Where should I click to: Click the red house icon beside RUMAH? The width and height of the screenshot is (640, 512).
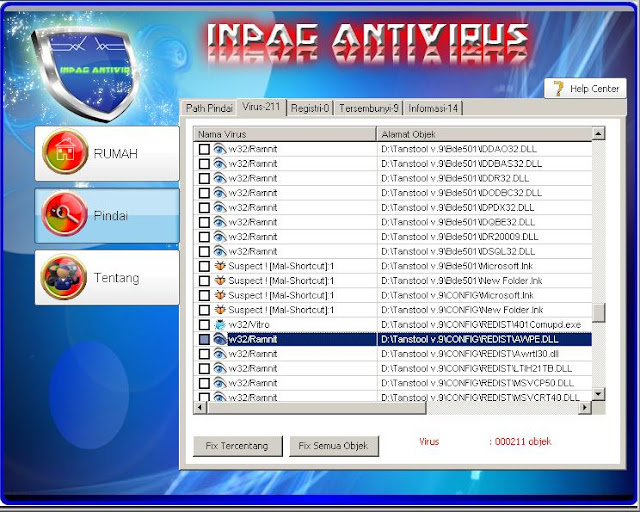65,151
